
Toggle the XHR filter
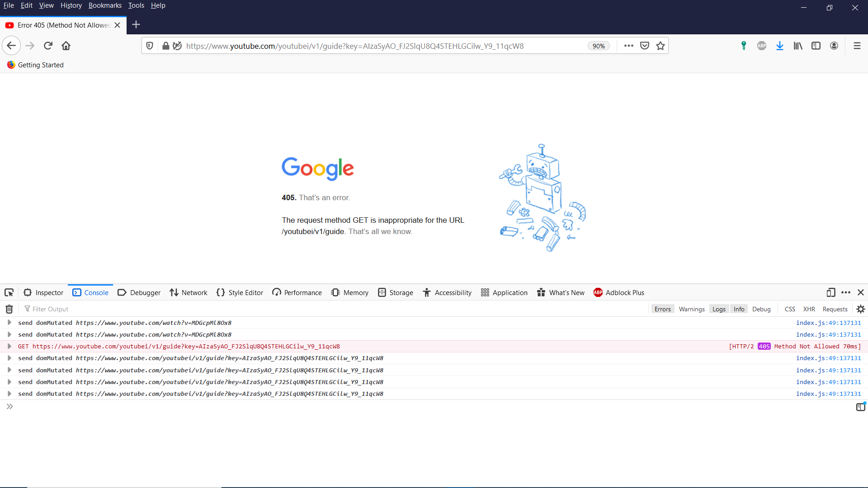click(809, 309)
